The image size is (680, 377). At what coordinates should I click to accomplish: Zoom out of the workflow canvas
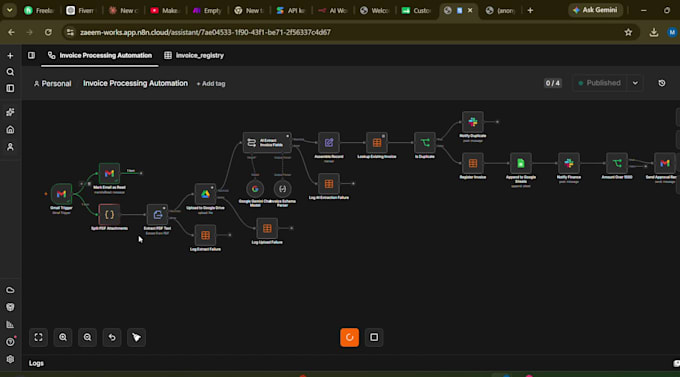tap(87, 337)
